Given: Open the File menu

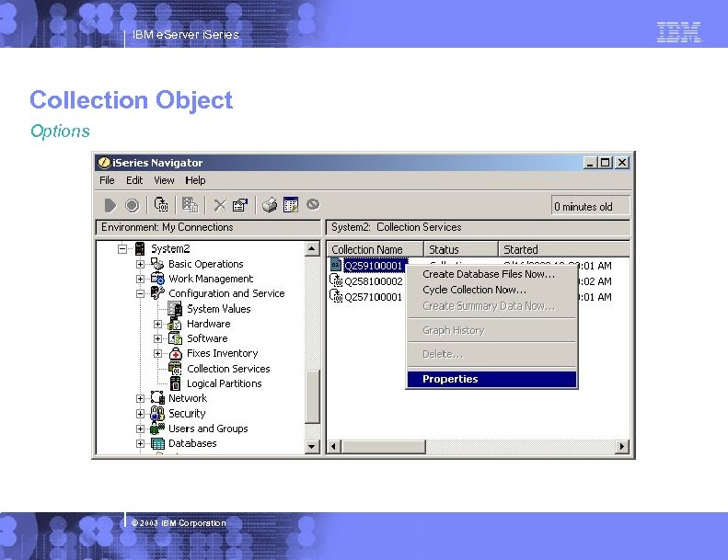Looking at the screenshot, I should [107, 180].
